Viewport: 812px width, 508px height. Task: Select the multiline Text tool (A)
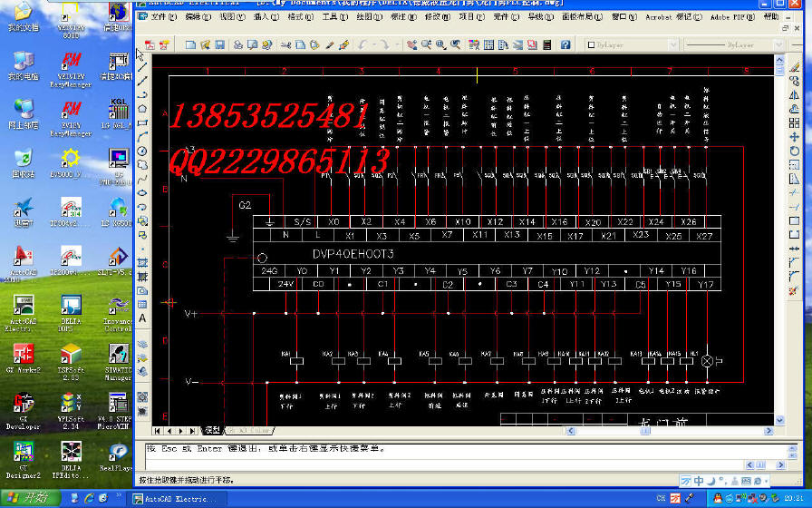[x=142, y=318]
